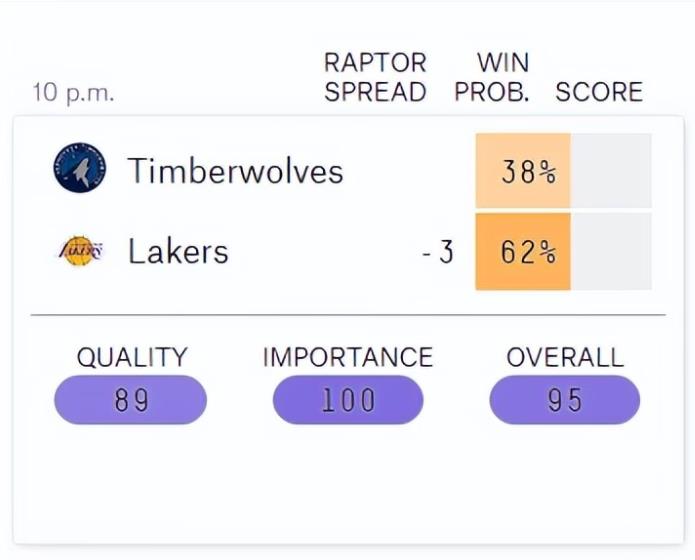
Task: Click the Lakers team logo
Action: (79, 251)
